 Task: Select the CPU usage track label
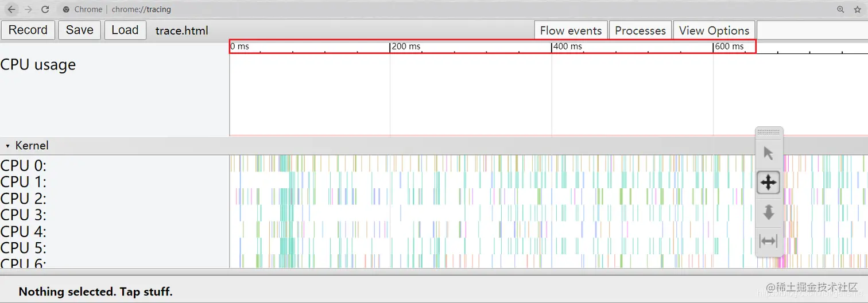tap(38, 65)
